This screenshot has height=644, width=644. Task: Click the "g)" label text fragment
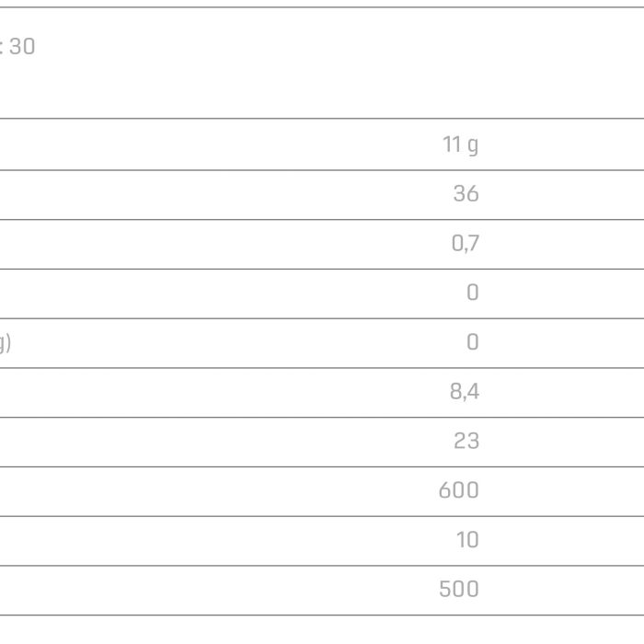click(5, 343)
